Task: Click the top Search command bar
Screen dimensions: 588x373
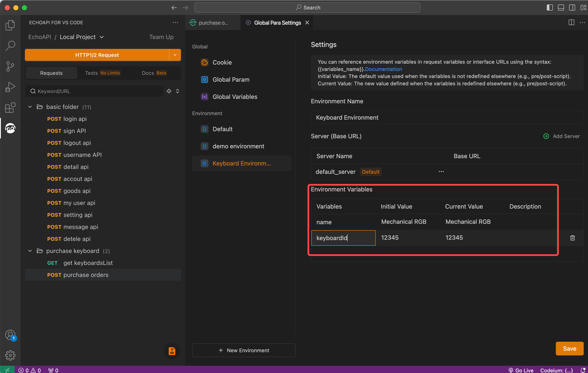Action: (x=307, y=8)
